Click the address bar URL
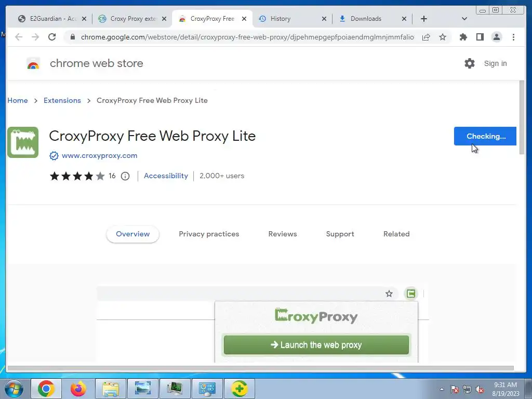532x399 pixels. point(247,37)
